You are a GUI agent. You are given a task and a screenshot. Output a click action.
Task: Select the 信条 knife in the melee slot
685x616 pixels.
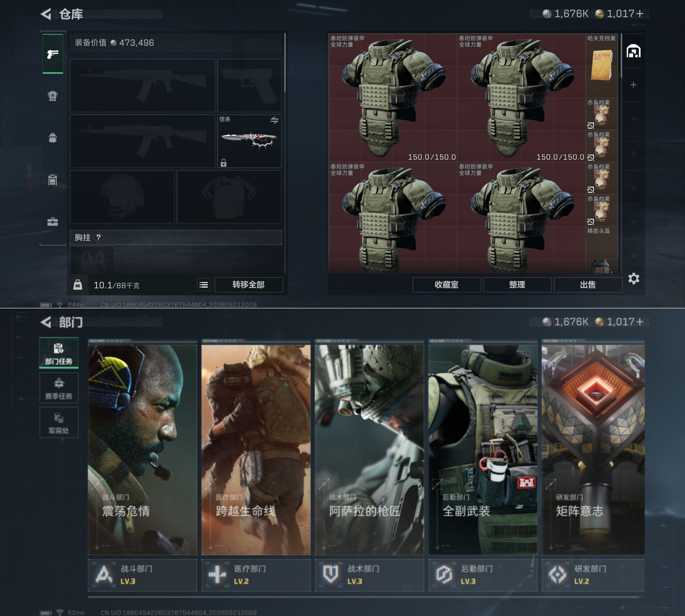tap(249, 141)
